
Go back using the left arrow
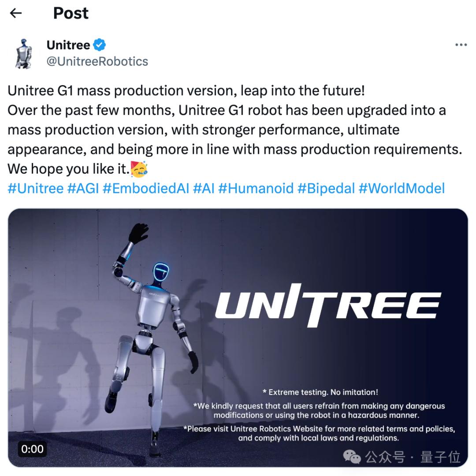coord(16,13)
